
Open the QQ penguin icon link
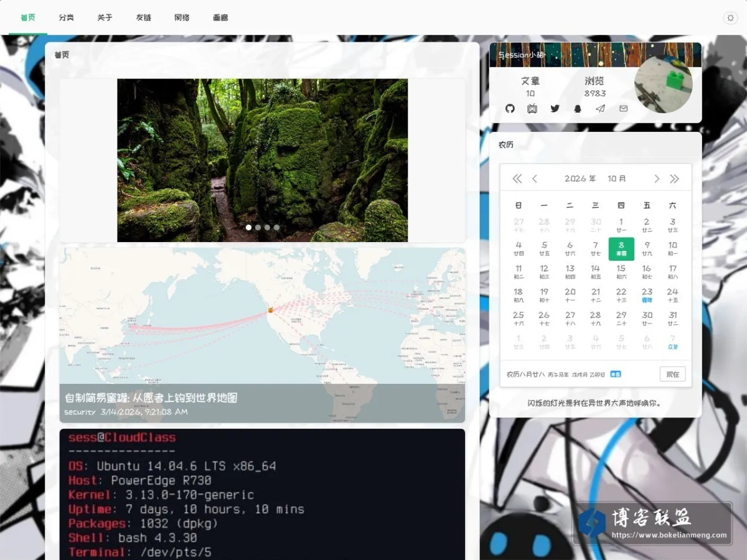(x=578, y=108)
